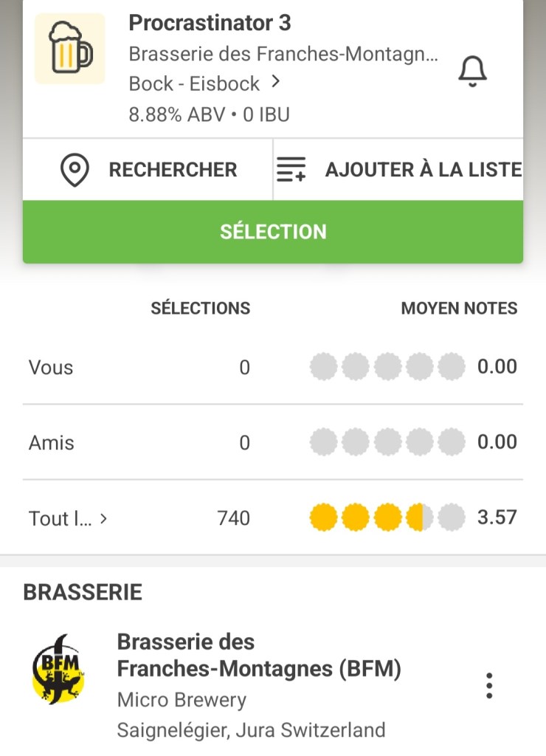546x756 pixels.
Task: Expand the Bock - Eisbock style chevron
Action: [276, 82]
